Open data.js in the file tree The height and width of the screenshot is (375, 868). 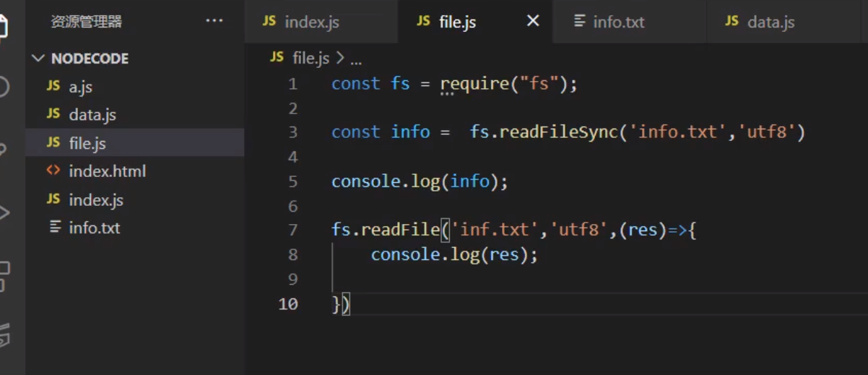pos(135,115)
